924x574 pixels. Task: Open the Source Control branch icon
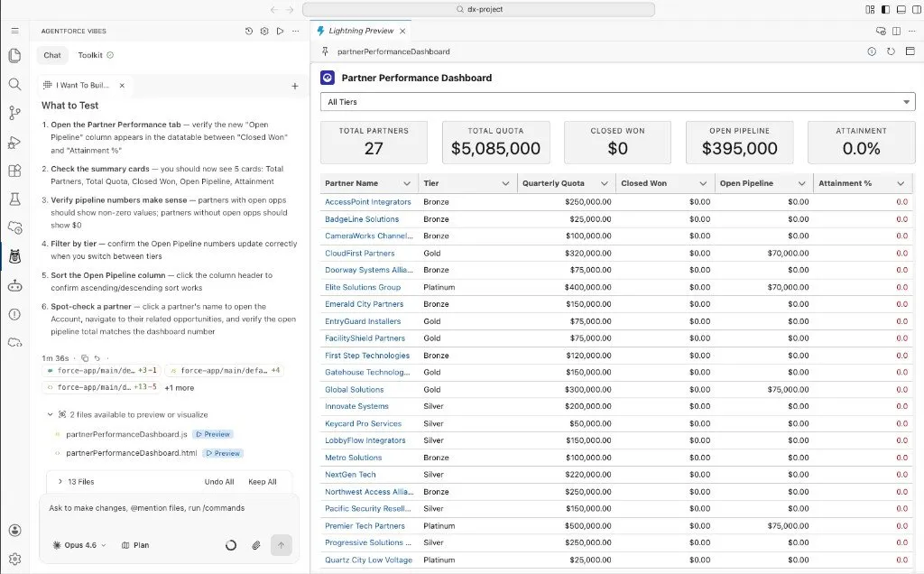[x=14, y=113]
